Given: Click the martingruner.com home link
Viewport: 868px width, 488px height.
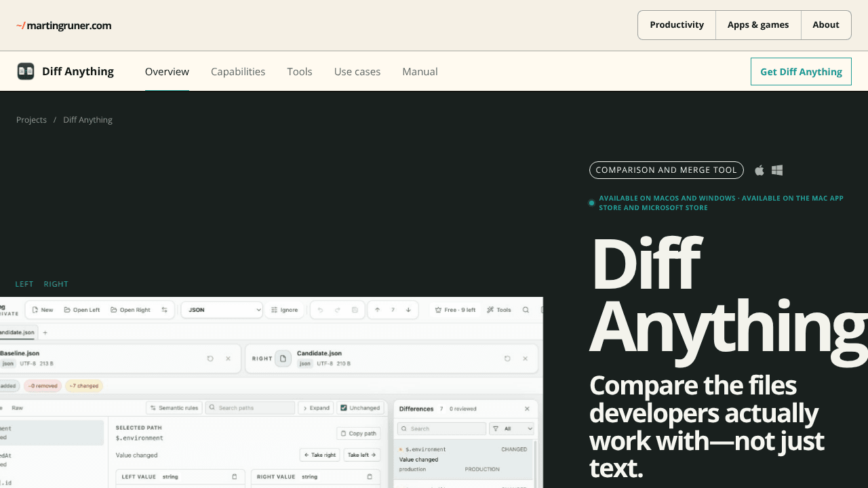Looking at the screenshot, I should 64,26.
